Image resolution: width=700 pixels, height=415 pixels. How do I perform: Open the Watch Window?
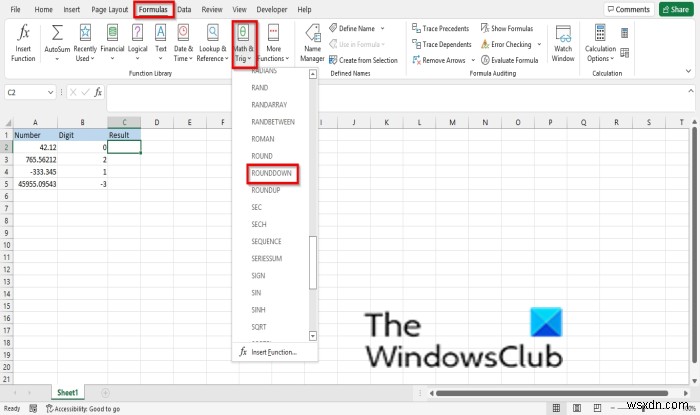click(563, 43)
